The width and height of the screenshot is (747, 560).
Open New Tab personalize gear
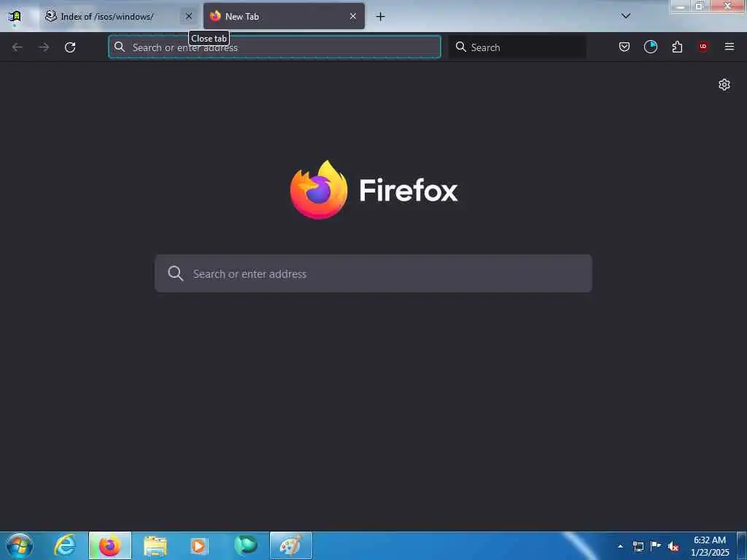[724, 85]
